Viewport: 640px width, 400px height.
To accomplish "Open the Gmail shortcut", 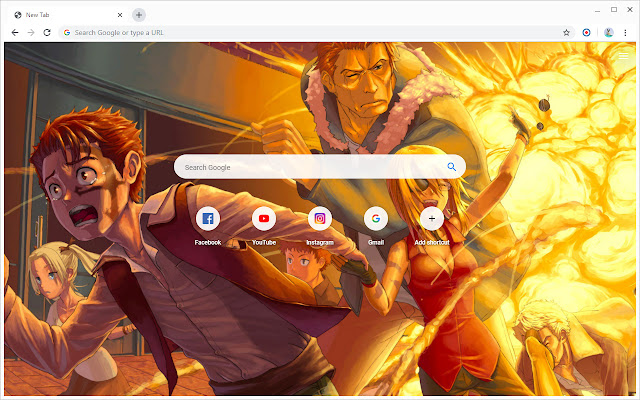I will click(376, 219).
